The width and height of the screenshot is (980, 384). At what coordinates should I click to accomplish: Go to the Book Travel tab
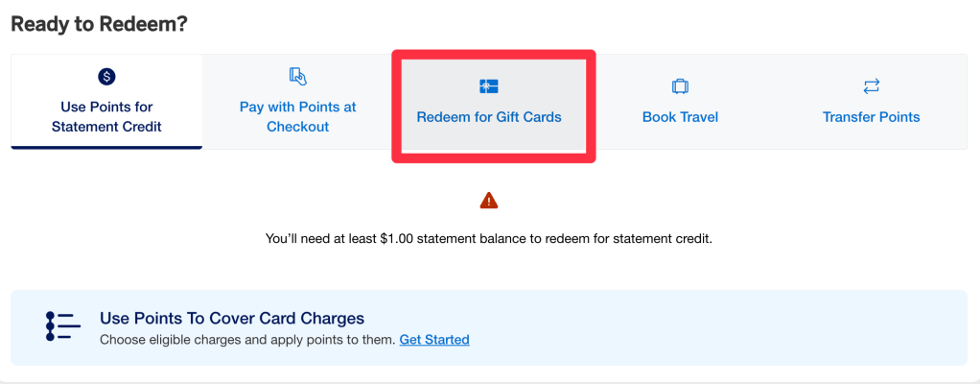(680, 117)
